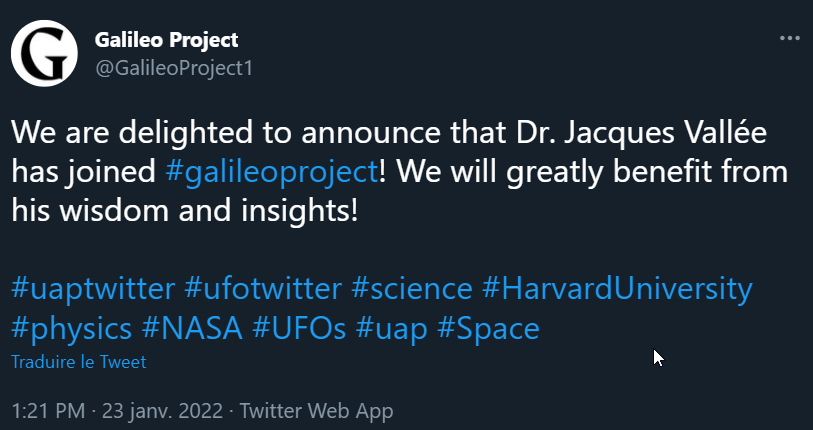813x430 pixels.
Task: Open the Twitter Web App source link
Action: tap(316, 411)
